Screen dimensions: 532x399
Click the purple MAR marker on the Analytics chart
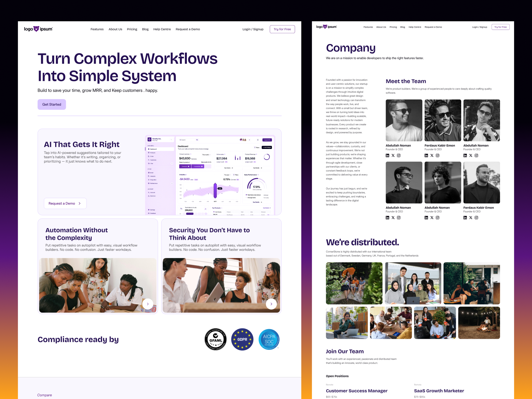point(215,190)
